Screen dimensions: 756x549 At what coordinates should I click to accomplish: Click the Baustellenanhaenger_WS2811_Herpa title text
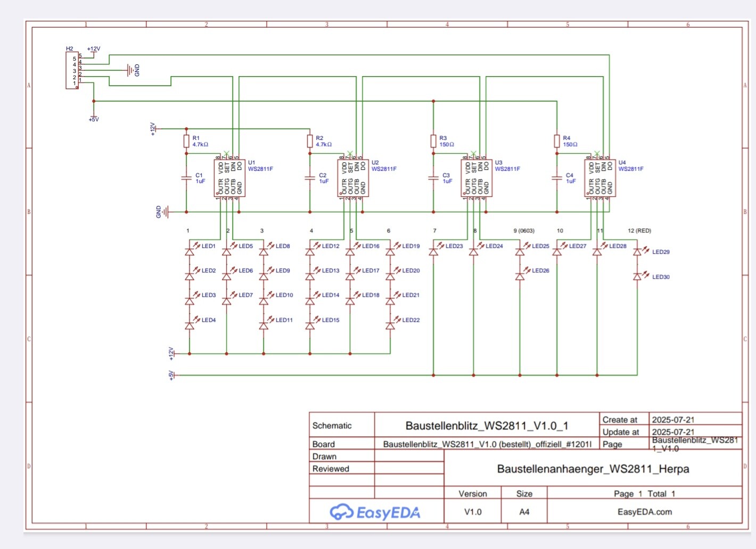[x=593, y=469]
